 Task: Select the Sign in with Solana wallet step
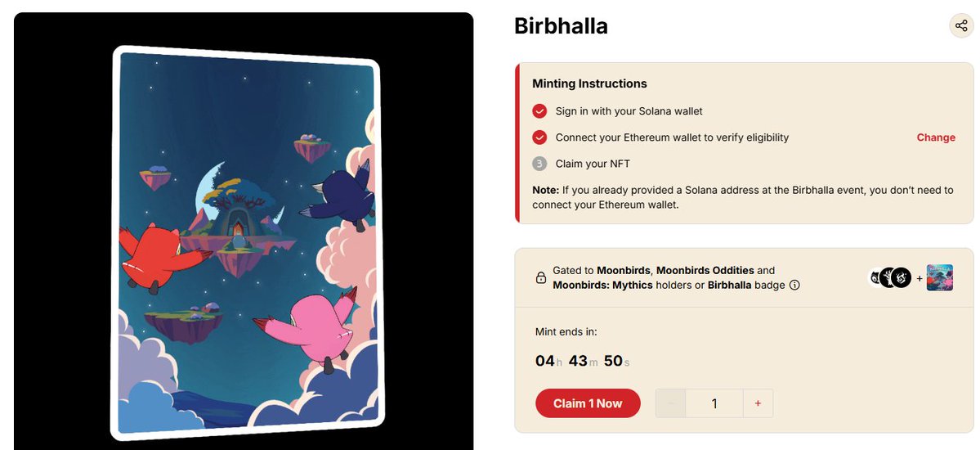coord(629,111)
